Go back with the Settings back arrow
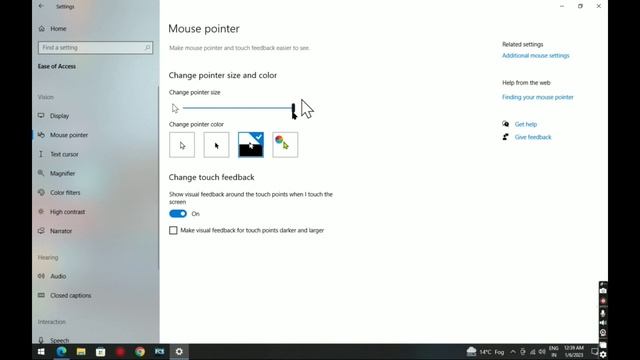 (x=41, y=6)
